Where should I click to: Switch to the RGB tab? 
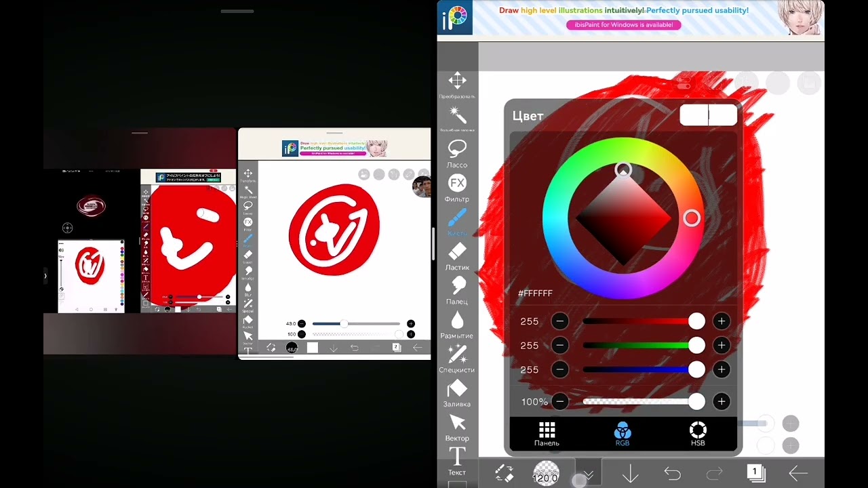pos(623,434)
